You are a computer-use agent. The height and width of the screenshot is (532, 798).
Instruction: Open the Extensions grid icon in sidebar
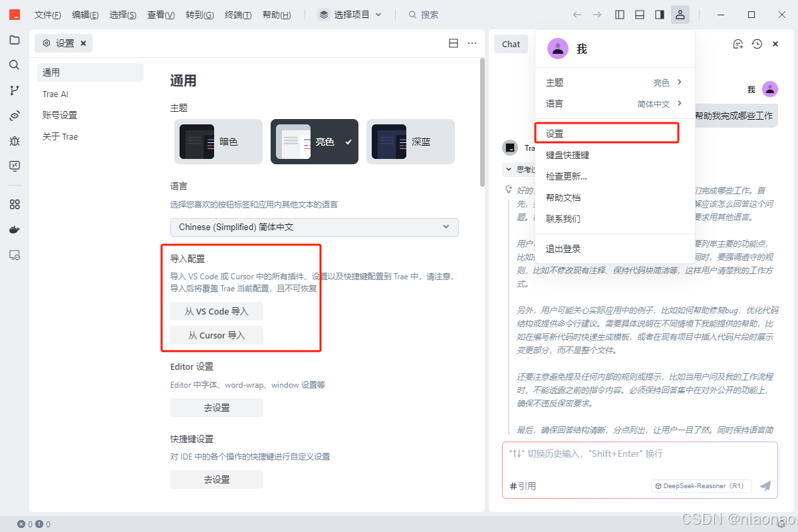tap(15, 204)
